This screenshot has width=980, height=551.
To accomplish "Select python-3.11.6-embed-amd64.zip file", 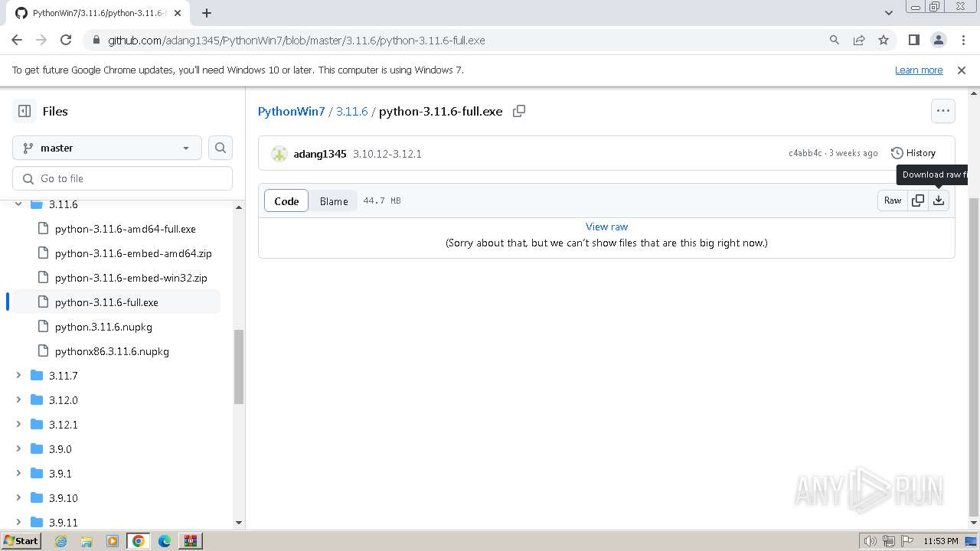I will [133, 253].
